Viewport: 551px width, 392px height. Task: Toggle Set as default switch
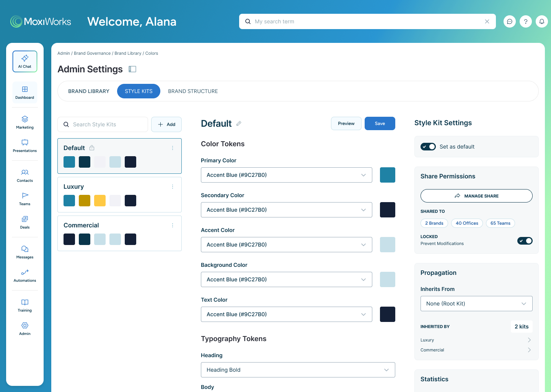click(428, 147)
